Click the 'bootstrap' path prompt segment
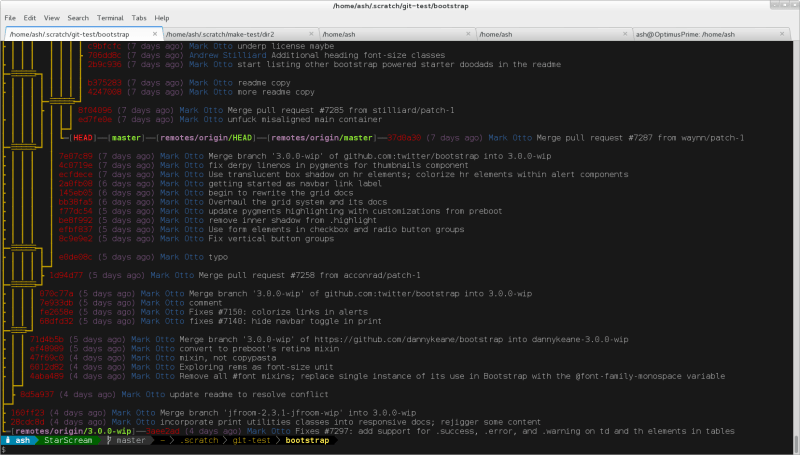800x455 pixels. click(x=307, y=440)
